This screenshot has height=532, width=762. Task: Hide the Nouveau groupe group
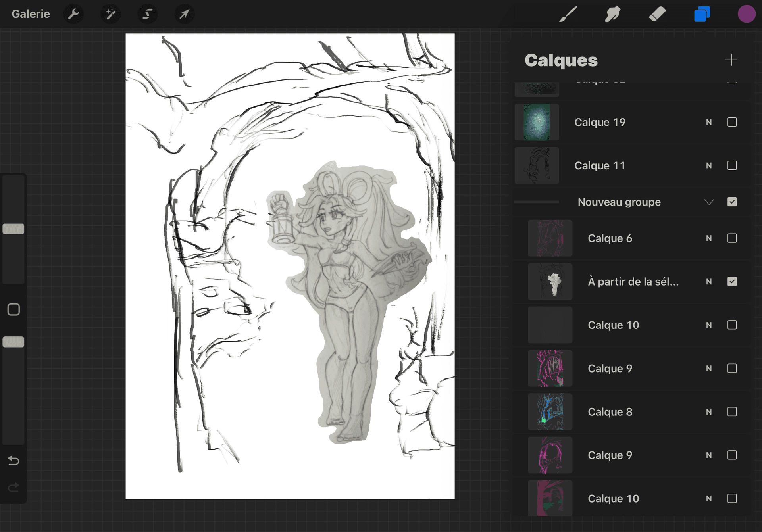coord(732,202)
